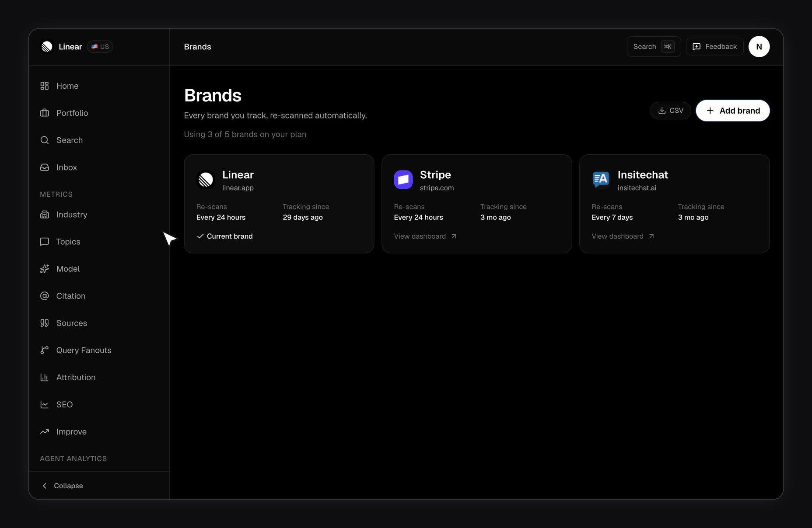
Task: Open View dashboard for Stripe
Action: click(425, 236)
